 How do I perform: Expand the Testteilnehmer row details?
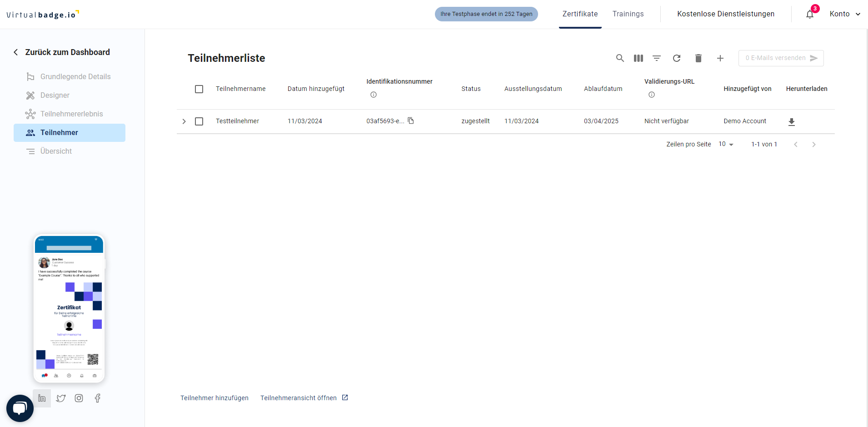click(184, 121)
